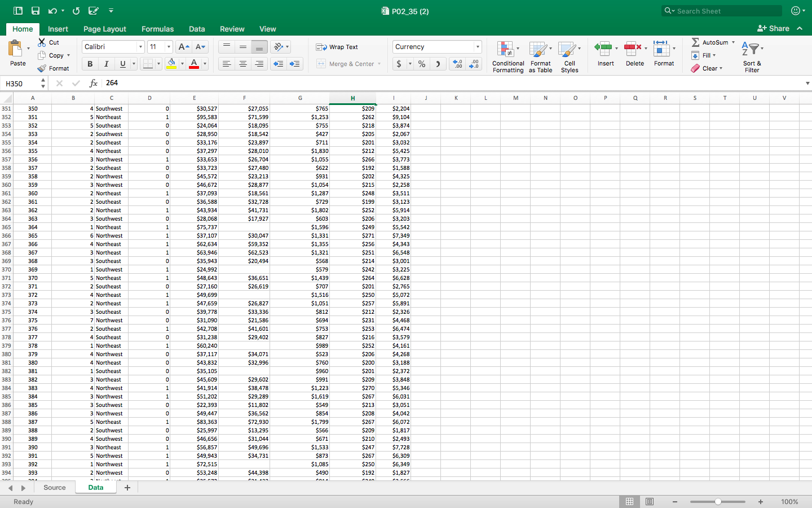
Task: Switch to the Formulas ribbon tab
Action: (x=157, y=29)
